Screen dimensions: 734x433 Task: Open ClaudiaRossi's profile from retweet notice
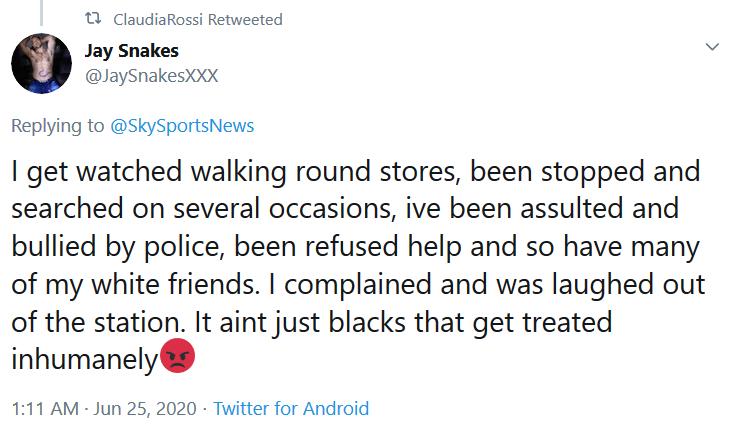tap(158, 20)
